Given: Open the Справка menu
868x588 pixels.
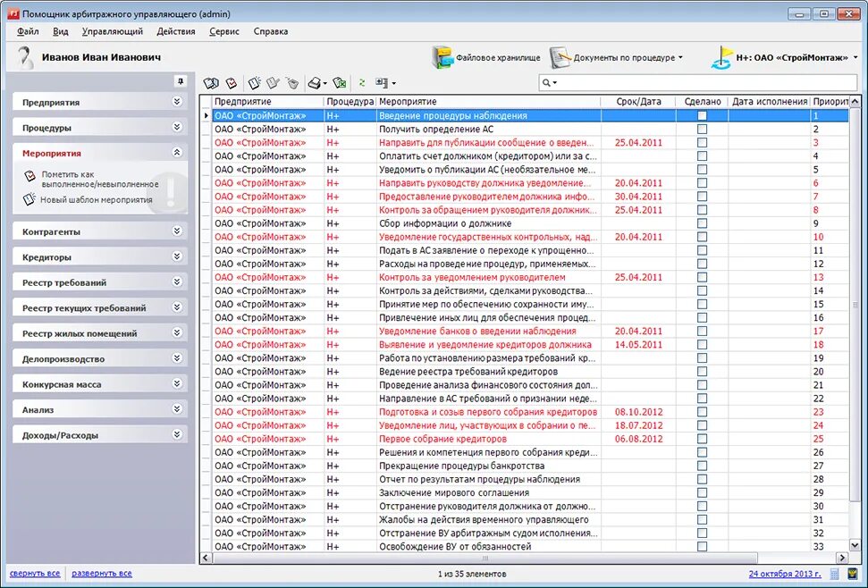Looking at the screenshot, I should point(271,31).
